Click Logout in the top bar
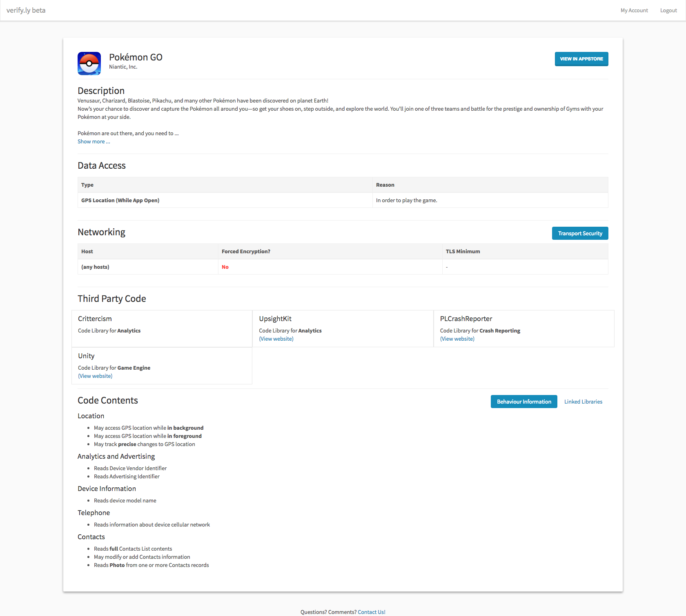The image size is (686, 616). click(668, 10)
